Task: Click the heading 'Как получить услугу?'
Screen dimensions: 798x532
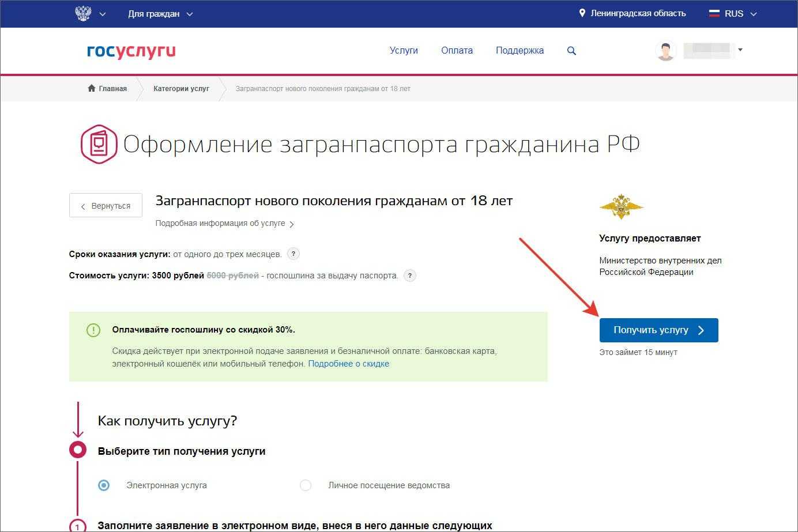Action: [x=167, y=421]
